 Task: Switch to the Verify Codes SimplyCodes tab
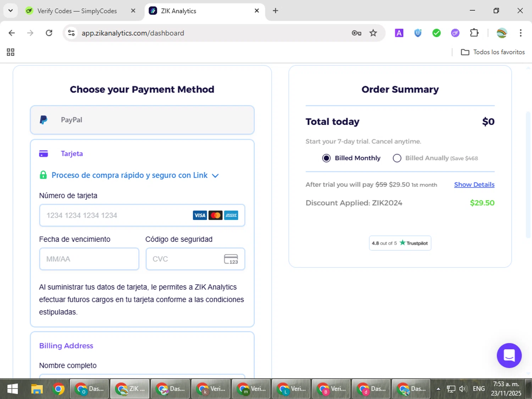click(77, 11)
